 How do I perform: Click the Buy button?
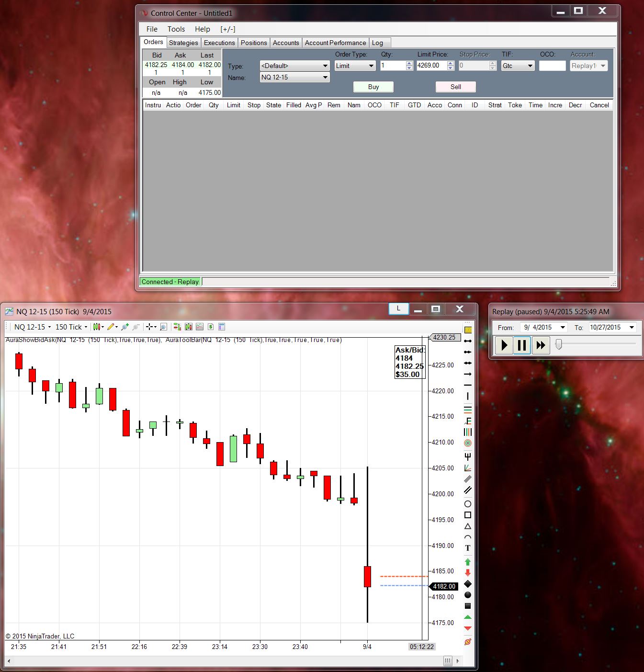pyautogui.click(x=373, y=87)
